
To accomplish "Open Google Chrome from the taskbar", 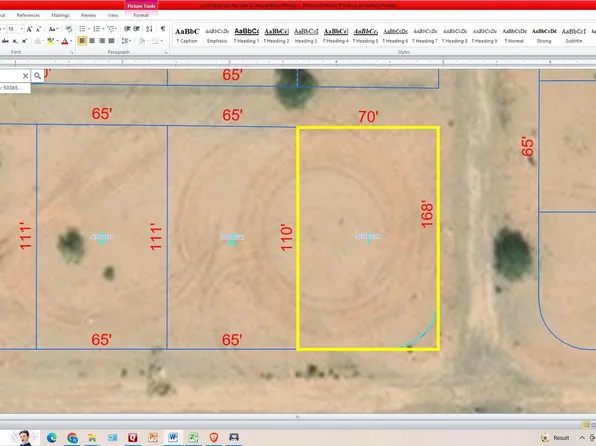I will click(x=72, y=438).
